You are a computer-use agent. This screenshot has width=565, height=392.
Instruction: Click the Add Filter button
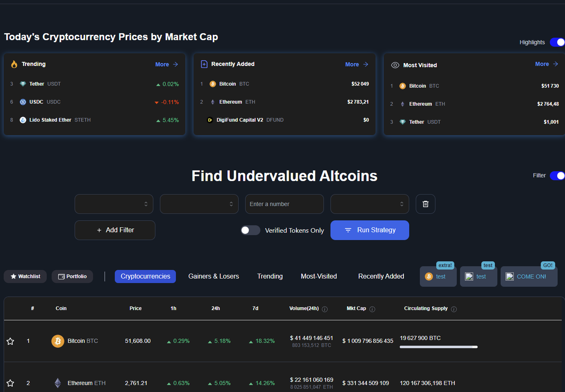tap(115, 230)
